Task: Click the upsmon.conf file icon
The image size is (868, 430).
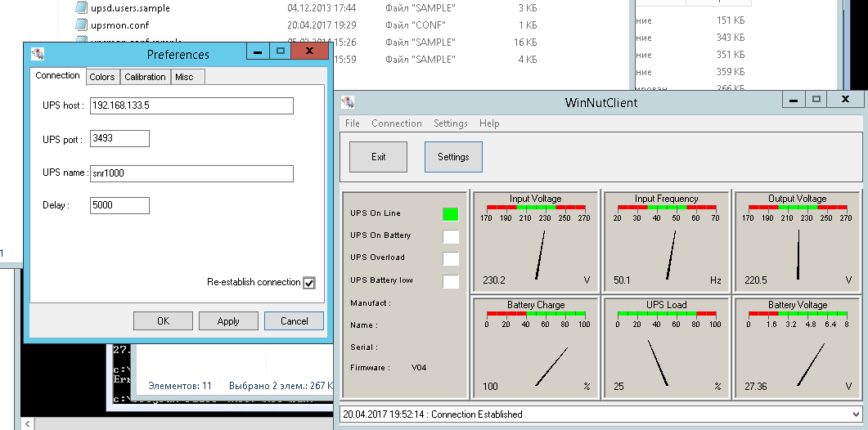Action: [x=81, y=25]
